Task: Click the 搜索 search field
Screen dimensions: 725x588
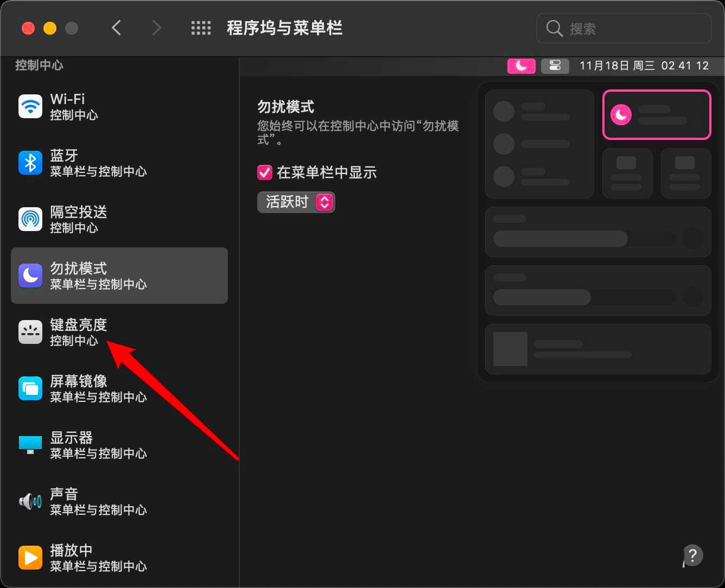Action: (624, 28)
